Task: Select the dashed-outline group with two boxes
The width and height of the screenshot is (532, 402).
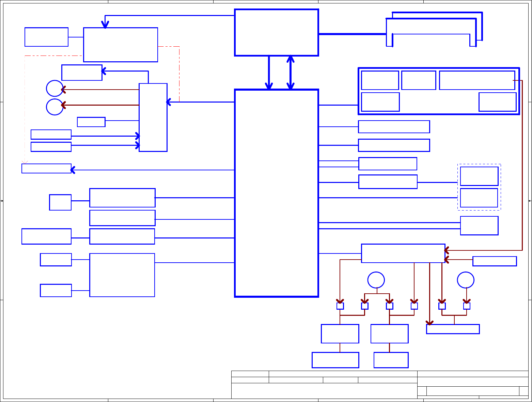Action: pos(479,187)
